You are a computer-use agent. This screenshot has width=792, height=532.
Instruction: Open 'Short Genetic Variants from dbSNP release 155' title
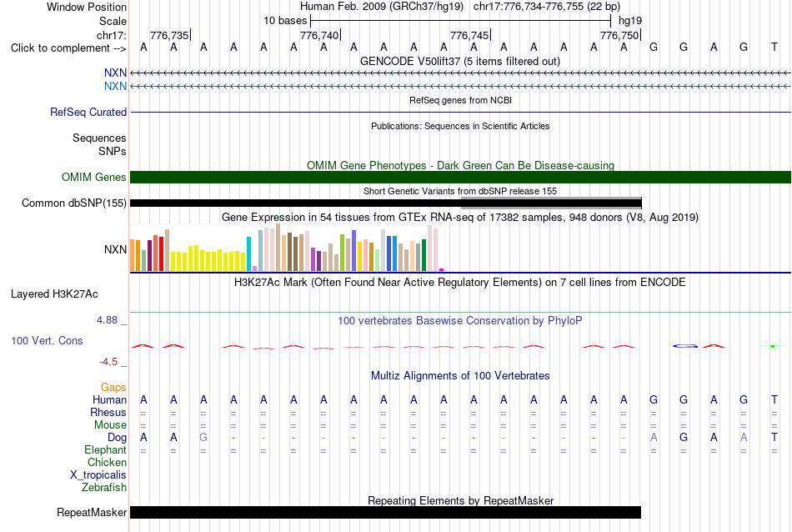click(x=460, y=191)
